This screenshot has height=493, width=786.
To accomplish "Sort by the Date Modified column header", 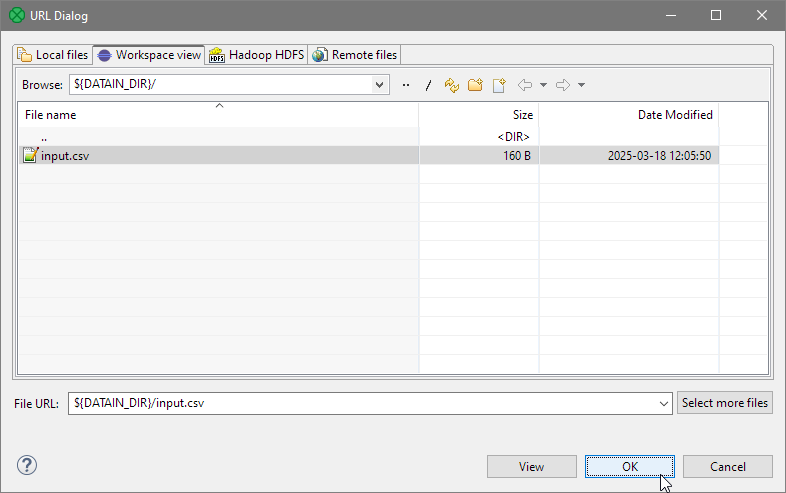I will pyautogui.click(x=675, y=115).
